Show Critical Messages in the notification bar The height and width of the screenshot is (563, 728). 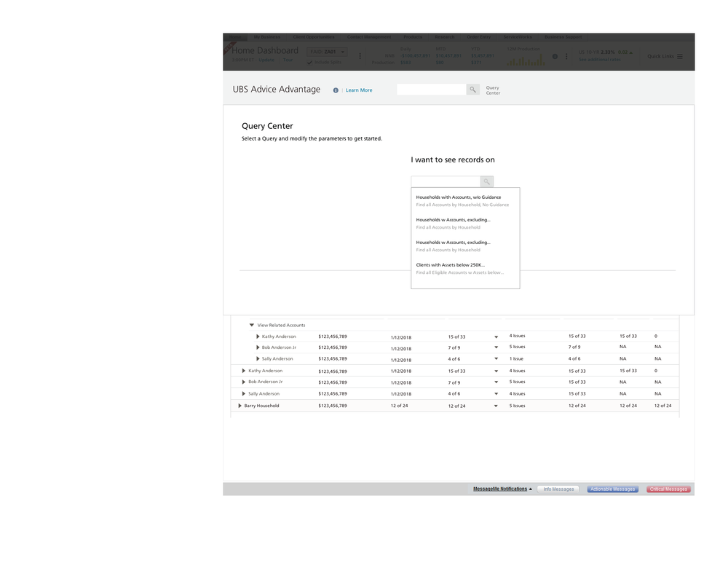coord(668,489)
